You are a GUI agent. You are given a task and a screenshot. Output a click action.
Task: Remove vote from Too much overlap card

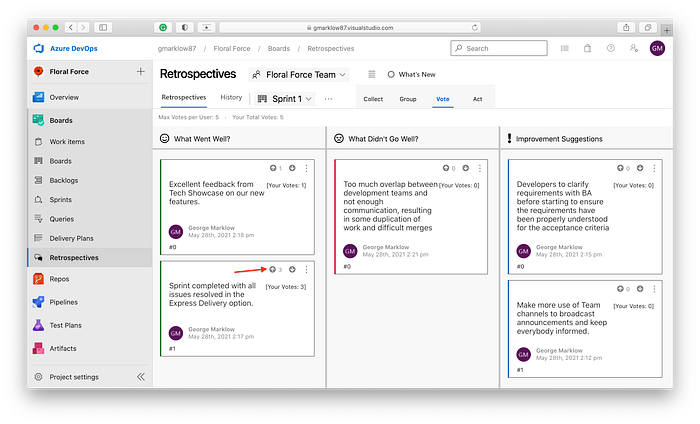pos(466,168)
